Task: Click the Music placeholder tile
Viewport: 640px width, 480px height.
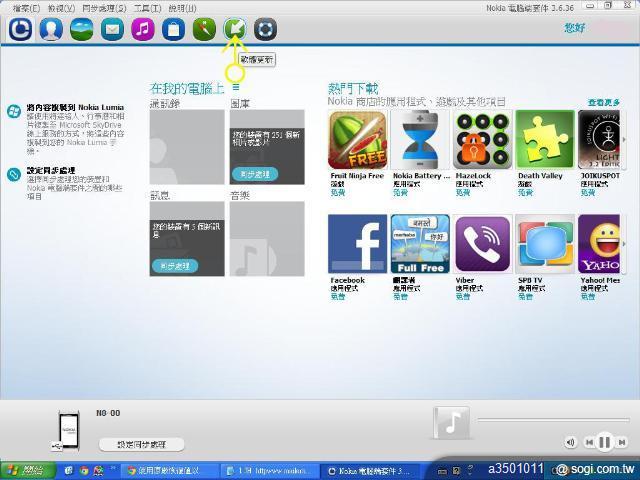Action: pyautogui.click(x=267, y=239)
